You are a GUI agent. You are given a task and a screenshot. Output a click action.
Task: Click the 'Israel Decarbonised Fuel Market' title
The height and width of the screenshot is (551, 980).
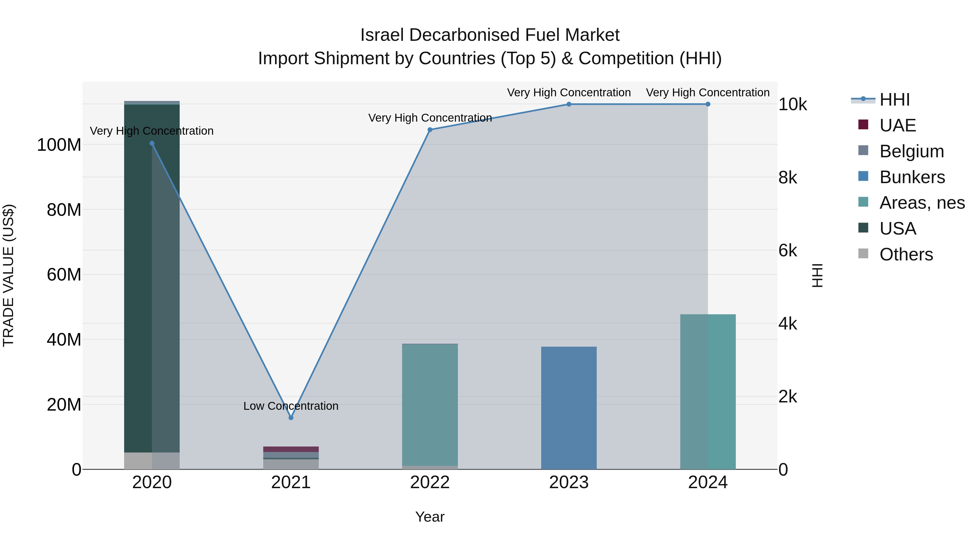click(490, 35)
